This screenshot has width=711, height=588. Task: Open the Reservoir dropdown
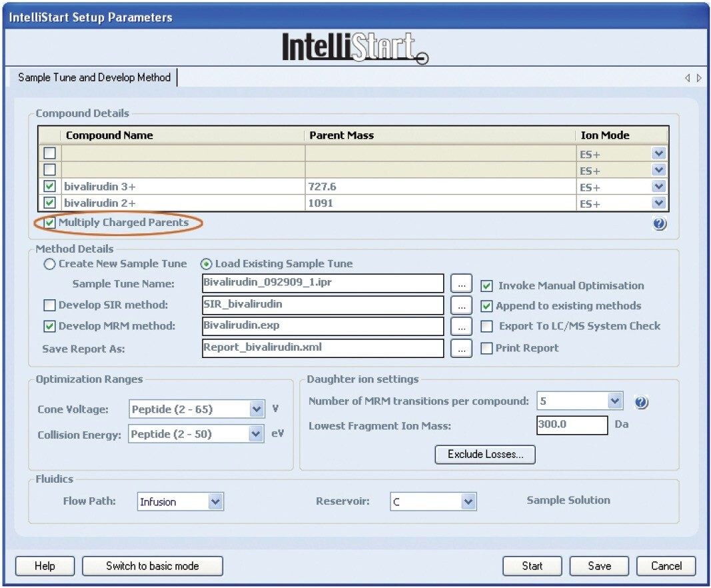[x=468, y=502]
